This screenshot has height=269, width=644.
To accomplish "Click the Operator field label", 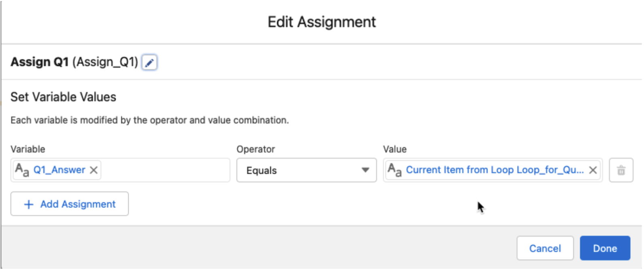I will [x=256, y=149].
